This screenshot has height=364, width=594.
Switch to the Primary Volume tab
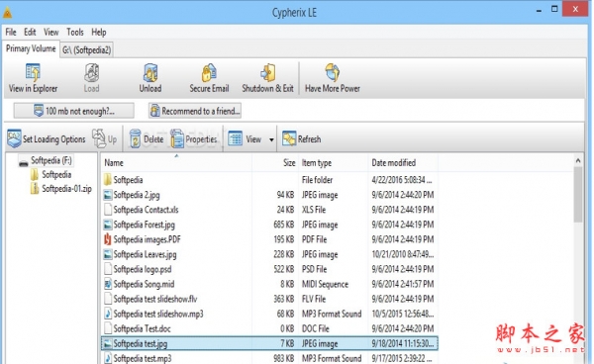pos(31,48)
